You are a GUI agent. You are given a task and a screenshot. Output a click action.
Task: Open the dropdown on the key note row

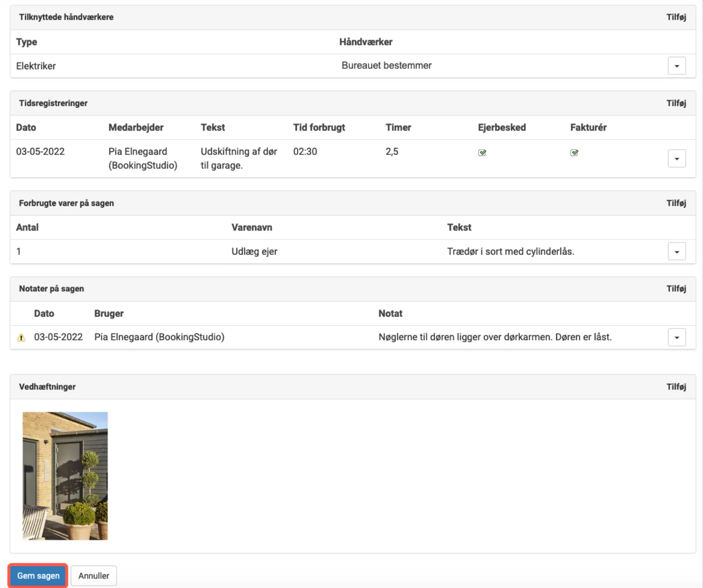click(x=676, y=338)
